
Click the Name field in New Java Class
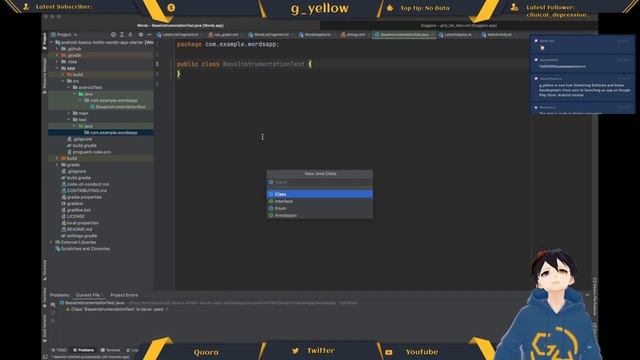320,182
